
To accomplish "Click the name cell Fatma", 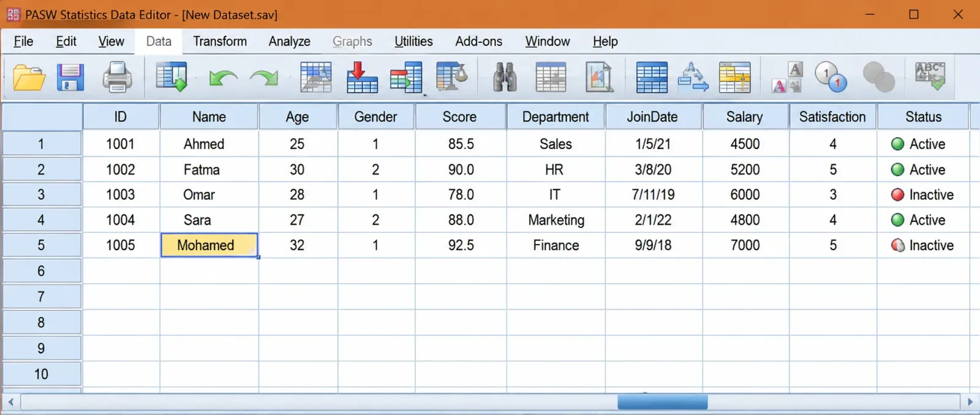I will (209, 169).
